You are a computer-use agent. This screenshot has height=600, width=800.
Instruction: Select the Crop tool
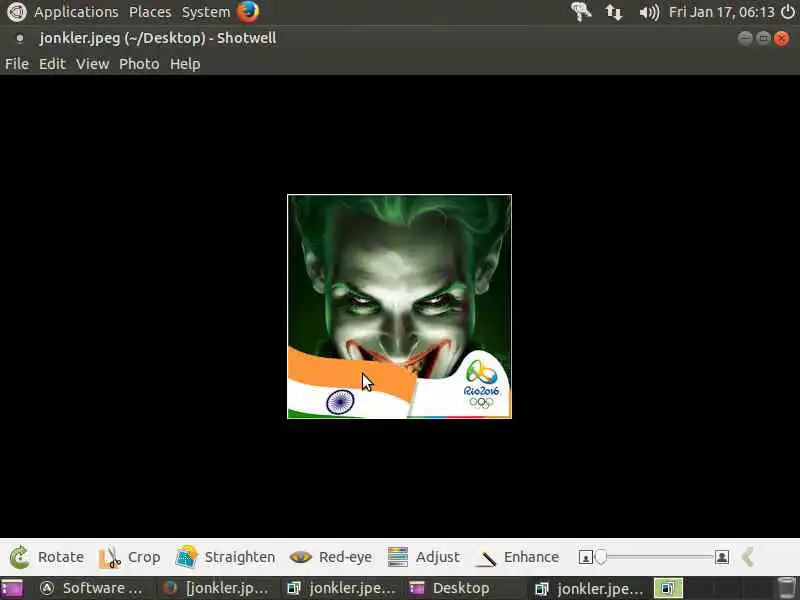tap(130, 557)
